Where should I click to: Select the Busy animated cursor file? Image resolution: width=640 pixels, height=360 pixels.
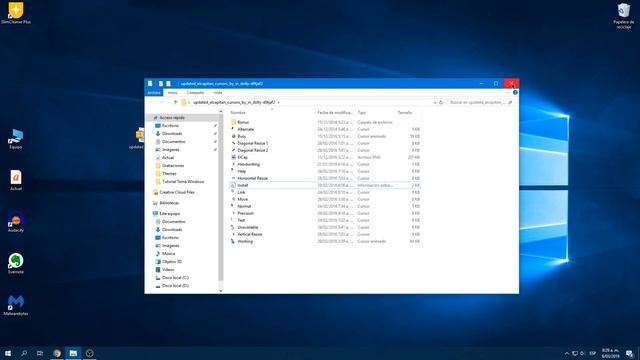coord(242,136)
